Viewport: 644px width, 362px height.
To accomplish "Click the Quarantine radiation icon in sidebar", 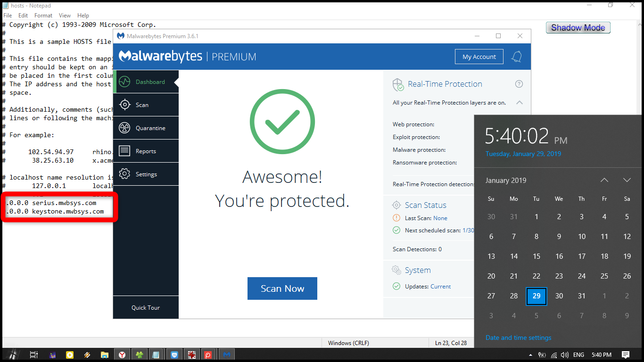I will point(124,128).
